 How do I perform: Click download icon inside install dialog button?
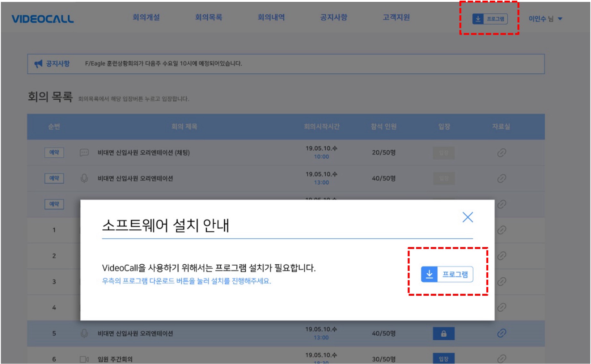[x=429, y=274]
